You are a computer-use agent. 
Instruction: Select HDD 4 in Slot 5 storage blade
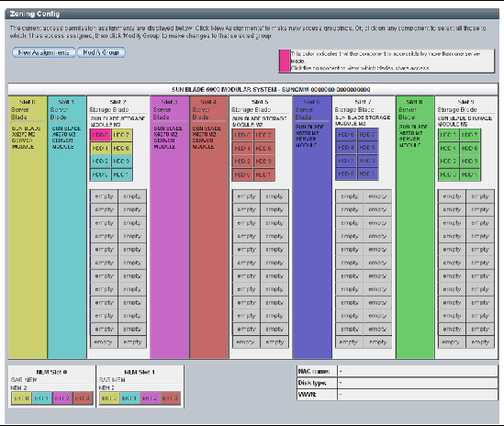(242, 148)
